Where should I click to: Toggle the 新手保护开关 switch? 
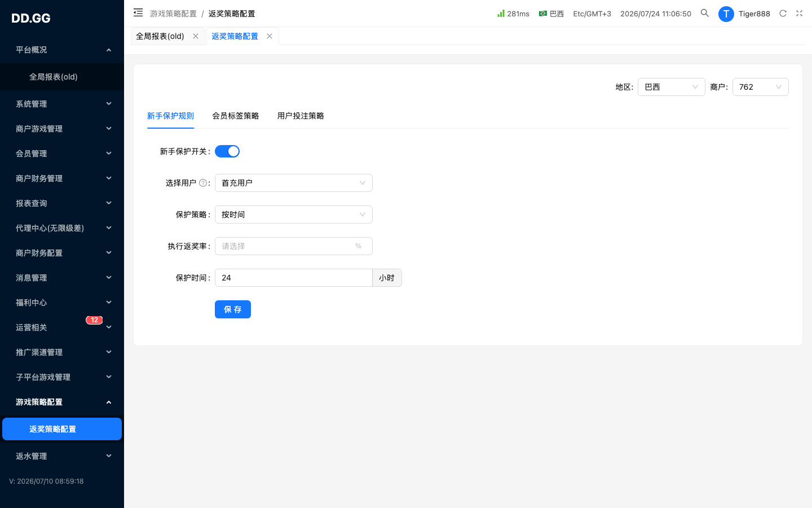pyautogui.click(x=227, y=151)
